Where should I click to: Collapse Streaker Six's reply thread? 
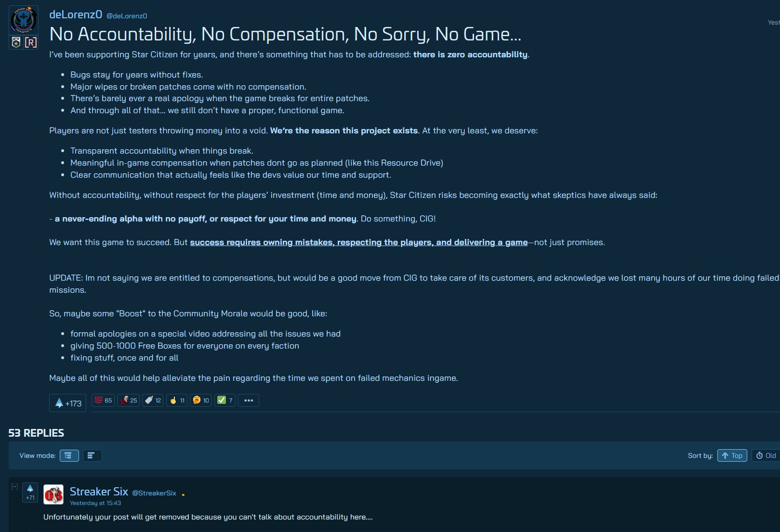[14, 487]
